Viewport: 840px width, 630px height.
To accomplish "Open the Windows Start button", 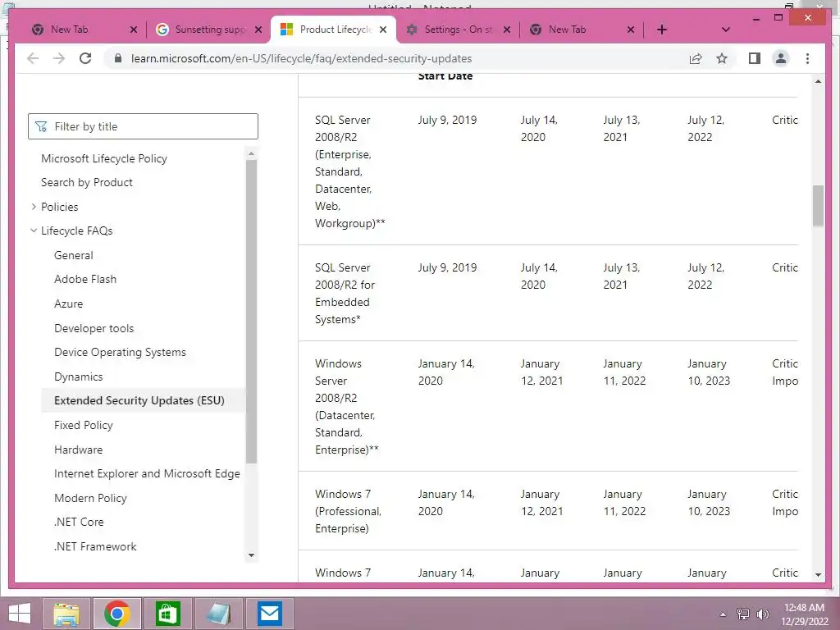I will point(20,614).
